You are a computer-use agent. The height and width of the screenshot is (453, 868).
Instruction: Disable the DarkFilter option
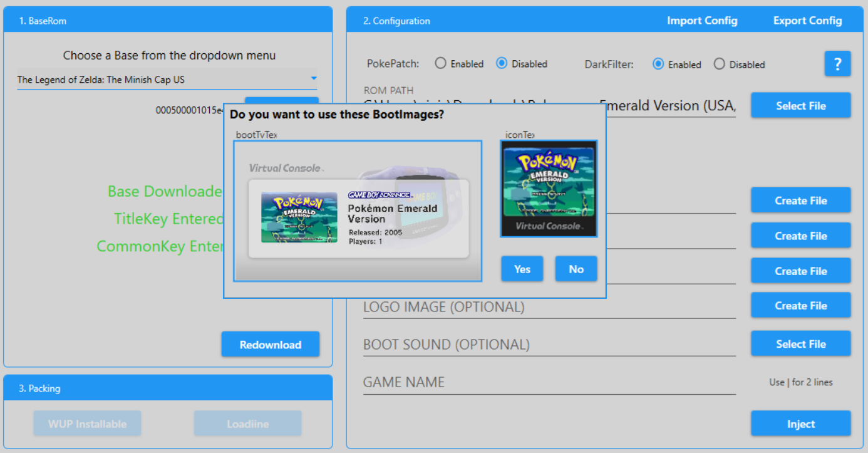[x=720, y=64]
